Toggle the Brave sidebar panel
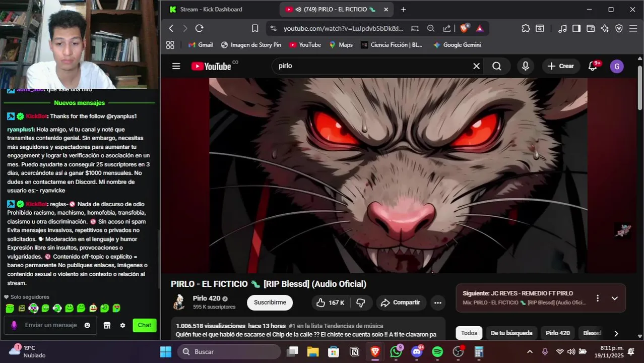 tap(576, 29)
